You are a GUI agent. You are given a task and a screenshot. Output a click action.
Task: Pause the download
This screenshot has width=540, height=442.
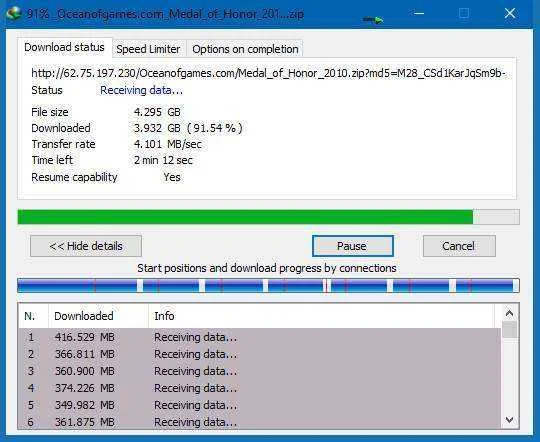353,246
